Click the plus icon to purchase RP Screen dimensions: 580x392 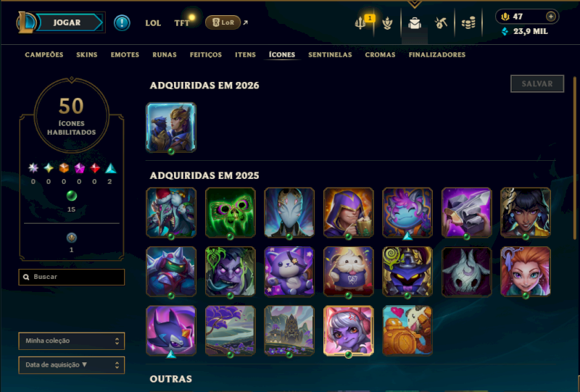click(x=551, y=16)
